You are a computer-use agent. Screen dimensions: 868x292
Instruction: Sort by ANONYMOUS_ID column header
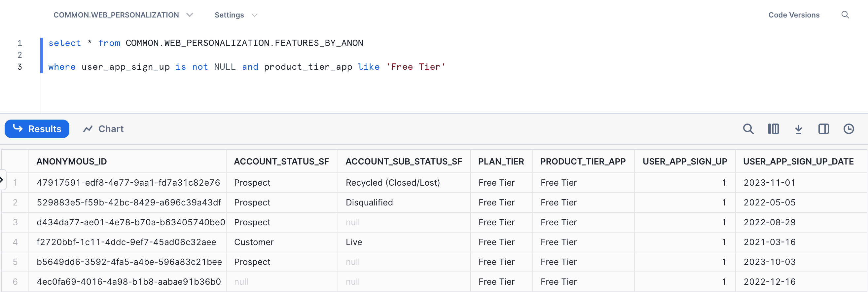pyautogui.click(x=72, y=162)
